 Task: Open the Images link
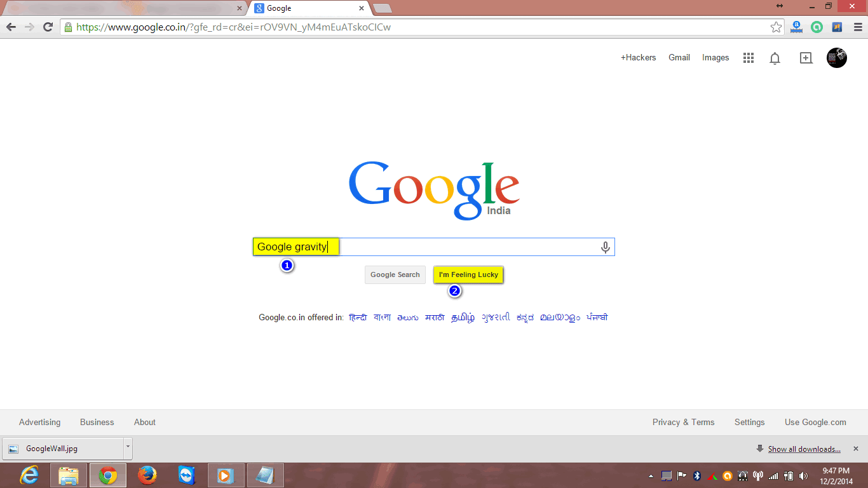715,58
